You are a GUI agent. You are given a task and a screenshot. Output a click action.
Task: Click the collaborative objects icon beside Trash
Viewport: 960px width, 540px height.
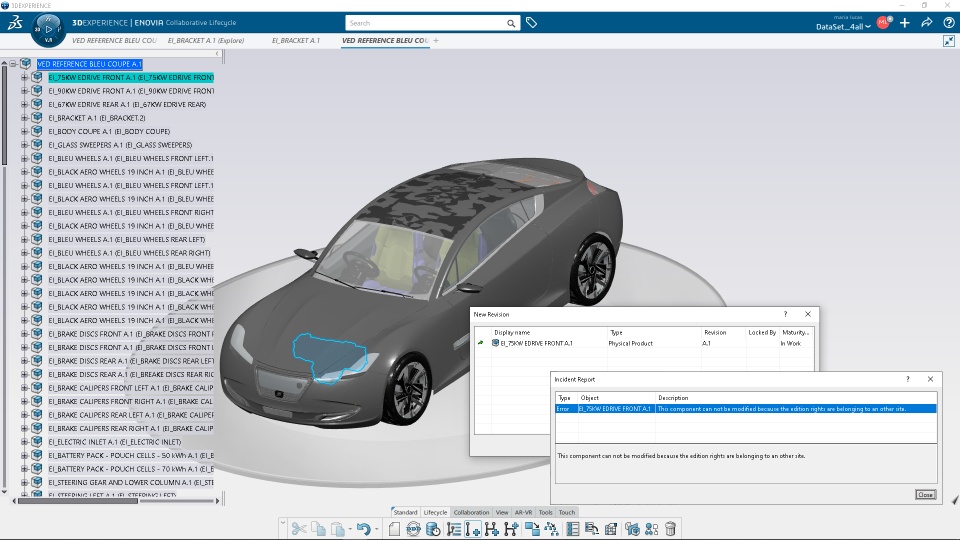click(651, 528)
